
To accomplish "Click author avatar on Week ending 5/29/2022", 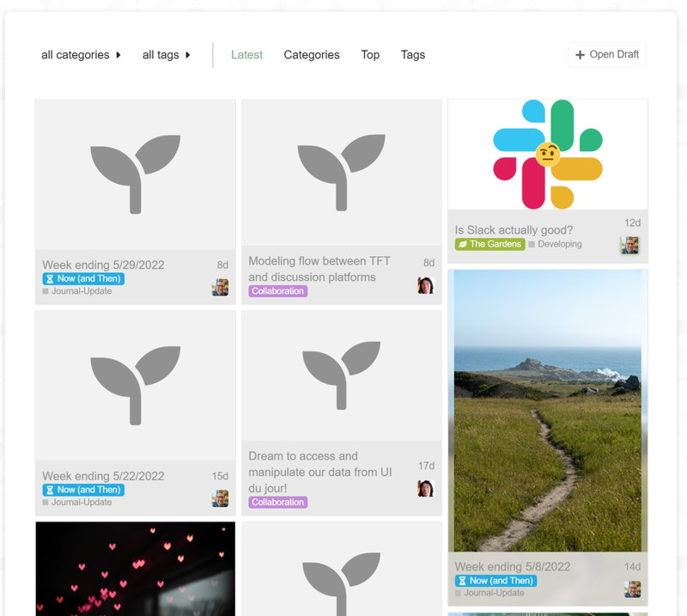I will pyautogui.click(x=220, y=287).
